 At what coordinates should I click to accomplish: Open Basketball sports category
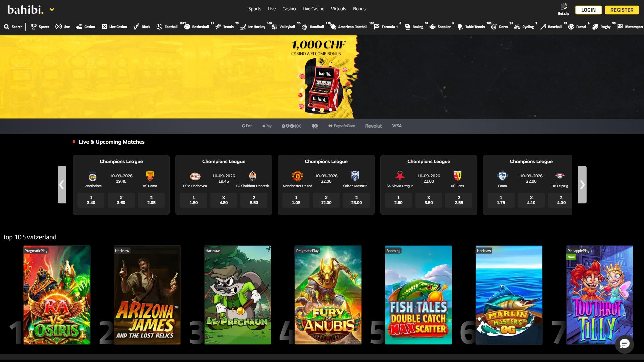(x=197, y=27)
